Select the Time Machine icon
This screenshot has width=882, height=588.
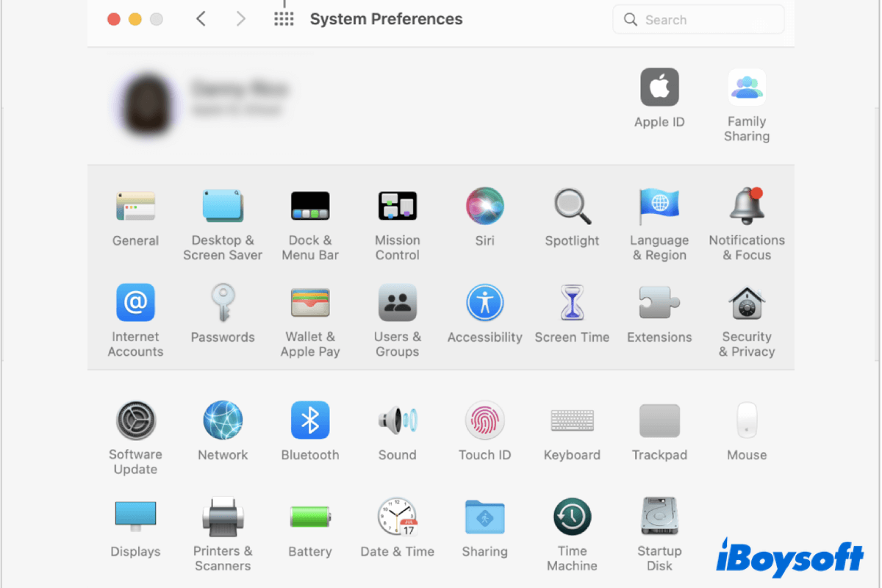point(572,517)
